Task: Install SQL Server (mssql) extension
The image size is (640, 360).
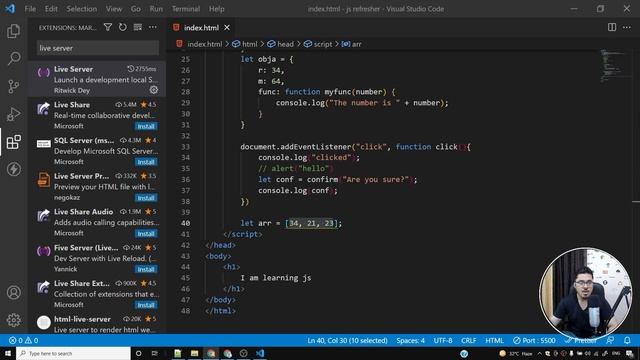Action: (x=146, y=162)
